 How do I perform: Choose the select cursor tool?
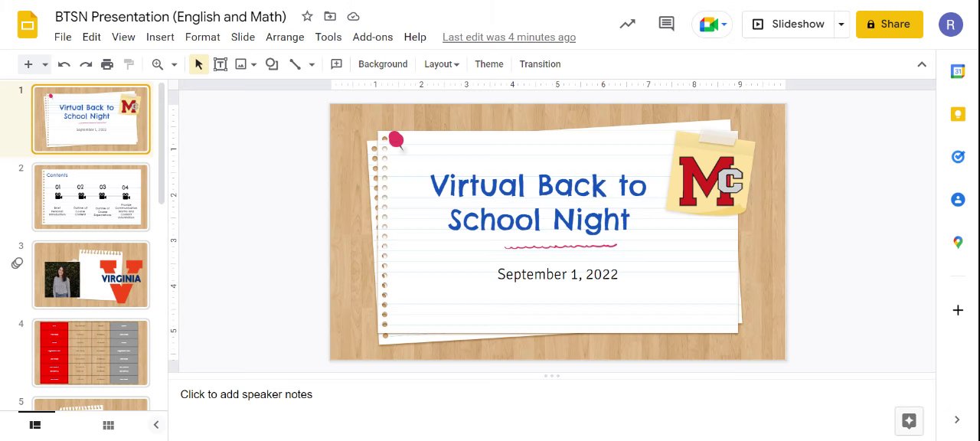[199, 64]
